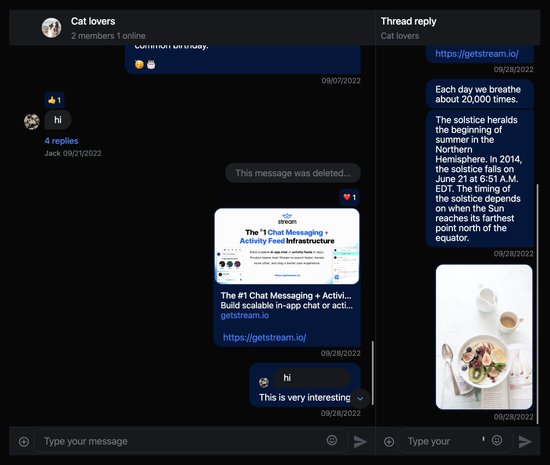This screenshot has height=465, width=550.
Task: Click send arrow in thread reply composer
Action: 525,442
